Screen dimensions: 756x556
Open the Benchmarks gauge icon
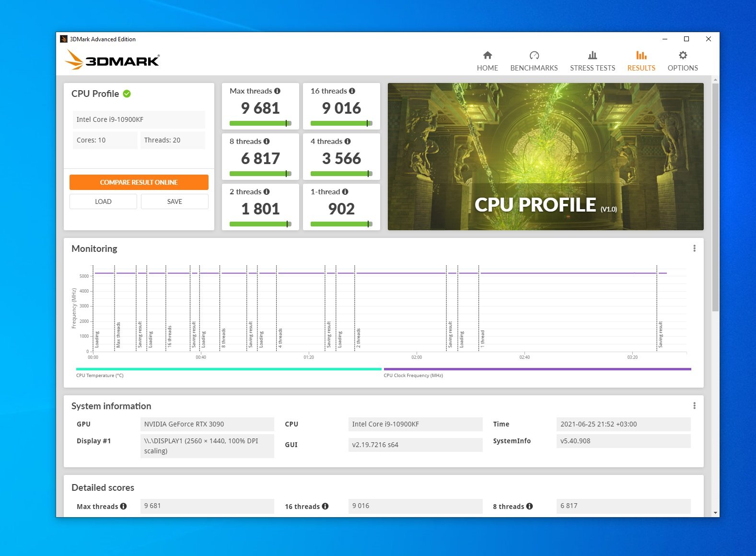[534, 55]
